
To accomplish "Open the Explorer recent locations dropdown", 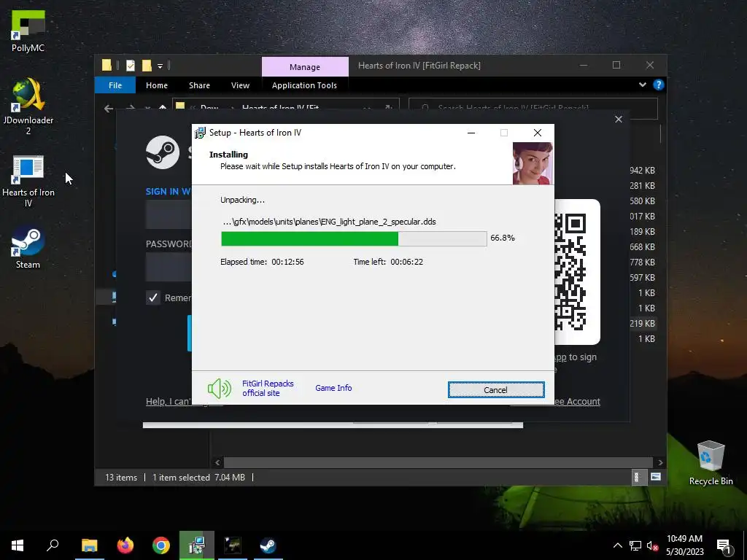I will click(x=147, y=109).
